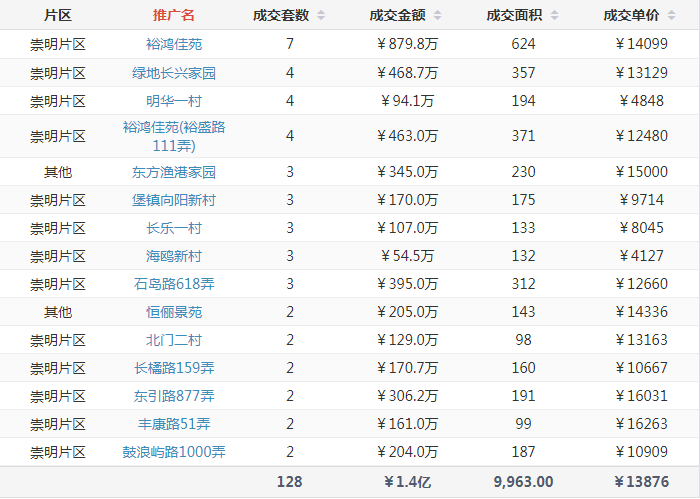This screenshot has height=499, width=700.
Task: Click the 片区 column header
Action: (x=58, y=15)
